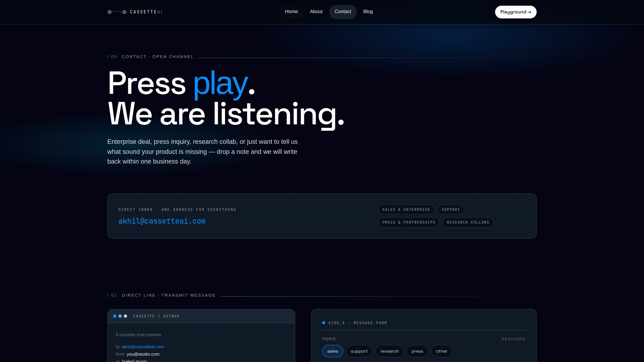
Task: Click the 'you@studio.com' from address
Action: click(143, 354)
